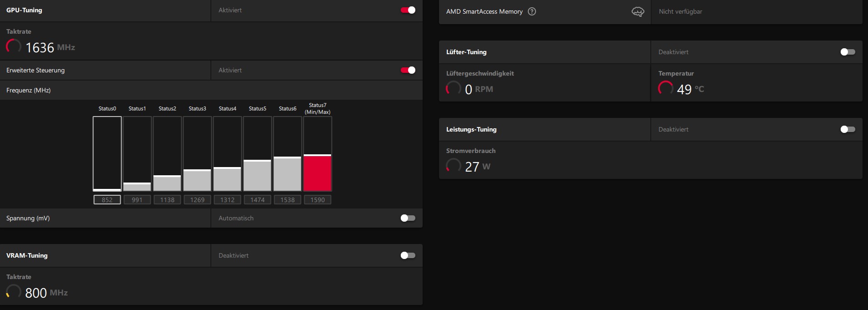Click the red Status7 (Min/Max) slider bar

317,154
